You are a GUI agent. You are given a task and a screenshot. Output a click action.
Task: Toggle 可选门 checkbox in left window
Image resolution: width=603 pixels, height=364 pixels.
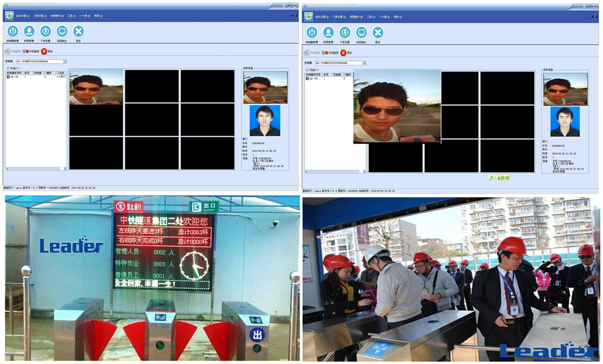(8, 68)
